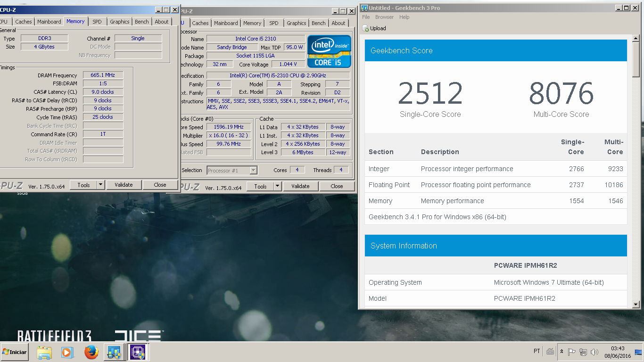Click the Integer row in Geekbench table
The height and width of the screenshot is (362, 644).
[495, 169]
